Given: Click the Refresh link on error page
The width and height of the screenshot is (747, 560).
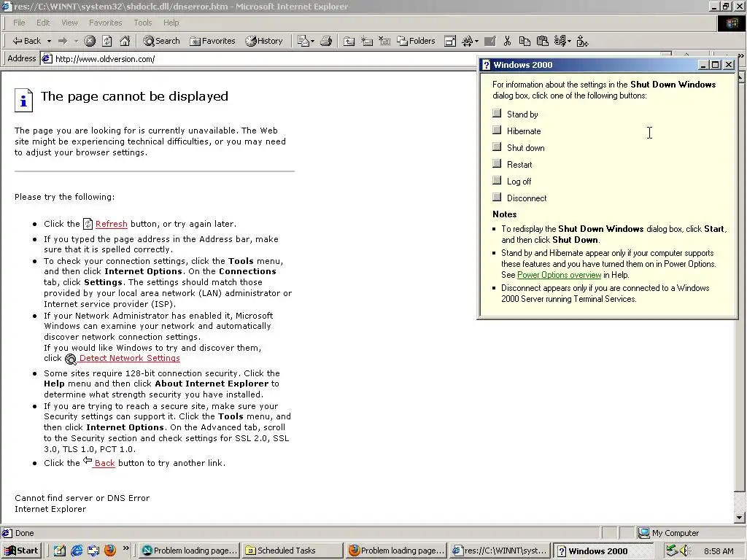Looking at the screenshot, I should (x=111, y=224).
